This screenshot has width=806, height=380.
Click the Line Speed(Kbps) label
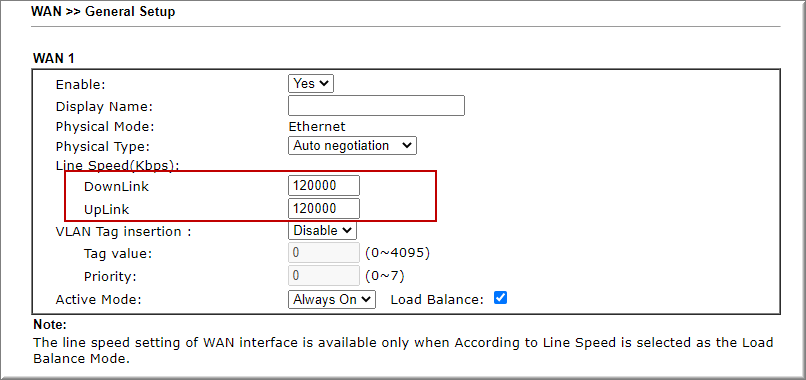[x=117, y=166]
